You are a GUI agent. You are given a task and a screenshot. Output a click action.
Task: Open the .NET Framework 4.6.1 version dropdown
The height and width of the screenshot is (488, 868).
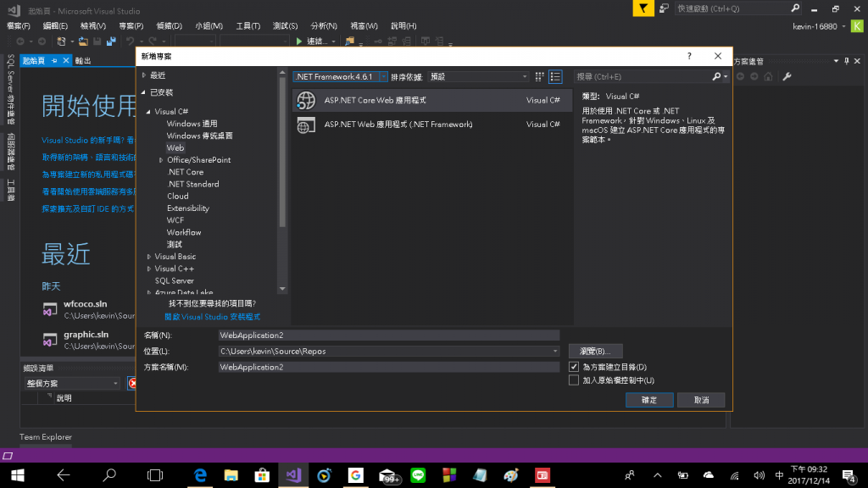[383, 77]
